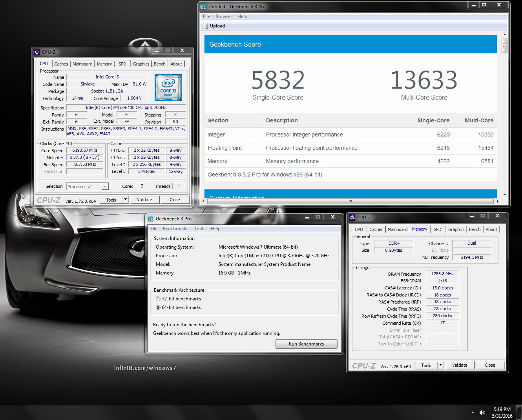Select 64-bit benchmarks radio button
The image size is (522, 420).
[x=158, y=307]
